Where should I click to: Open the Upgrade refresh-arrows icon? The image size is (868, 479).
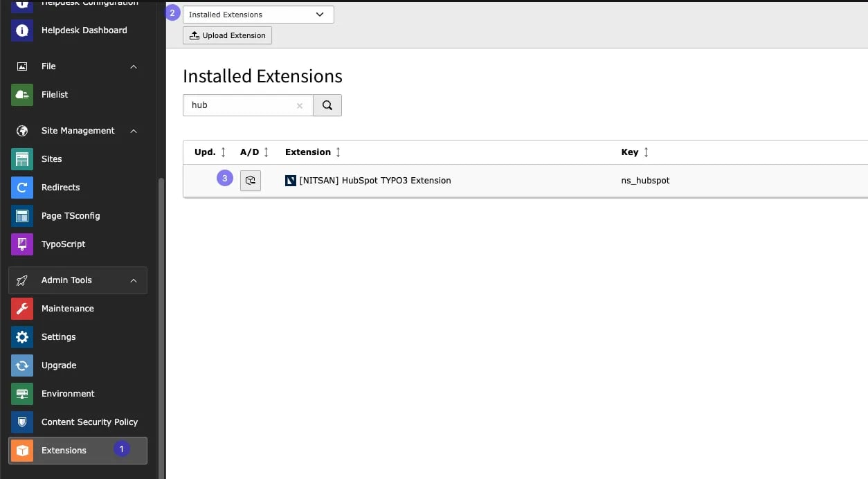tap(22, 365)
